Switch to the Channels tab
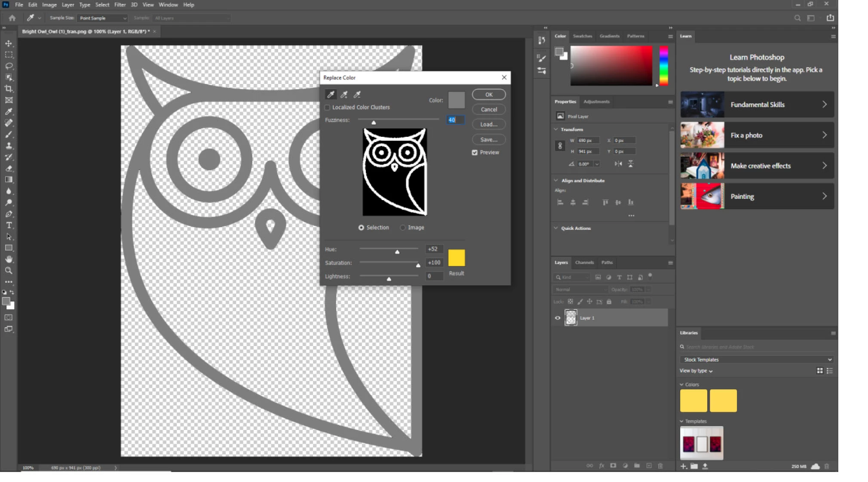This screenshot has height=482, width=868. [x=584, y=262]
